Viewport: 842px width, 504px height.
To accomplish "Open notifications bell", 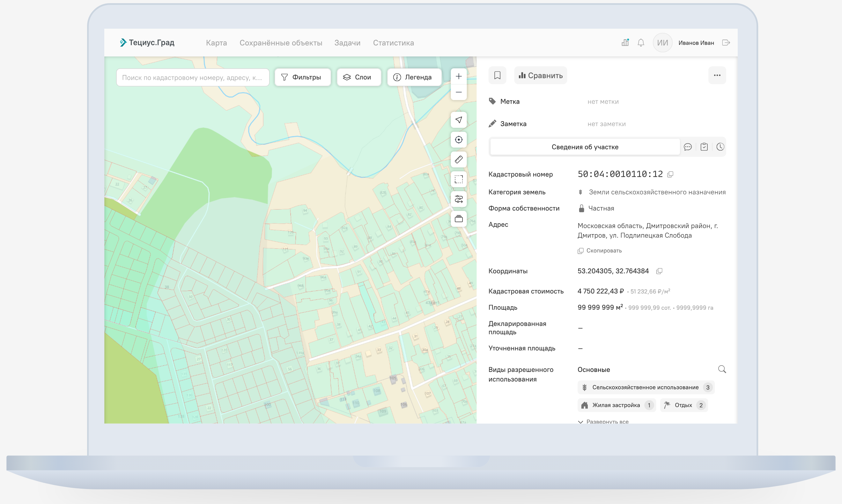I will pyautogui.click(x=641, y=42).
